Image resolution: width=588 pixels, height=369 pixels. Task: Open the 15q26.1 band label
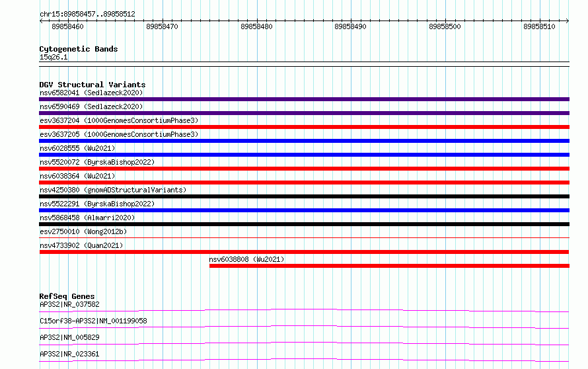click(54, 57)
